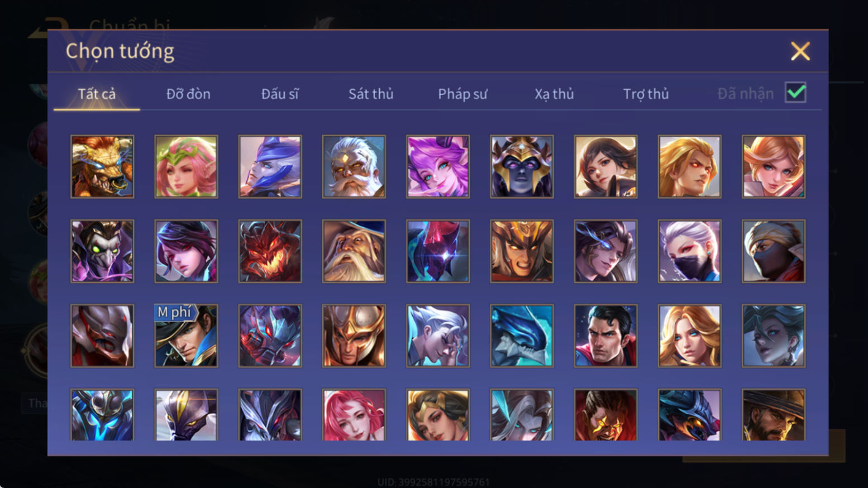This screenshot has height=488, width=868.
Task: Show the Xạ thủ hero list
Action: pos(554,94)
